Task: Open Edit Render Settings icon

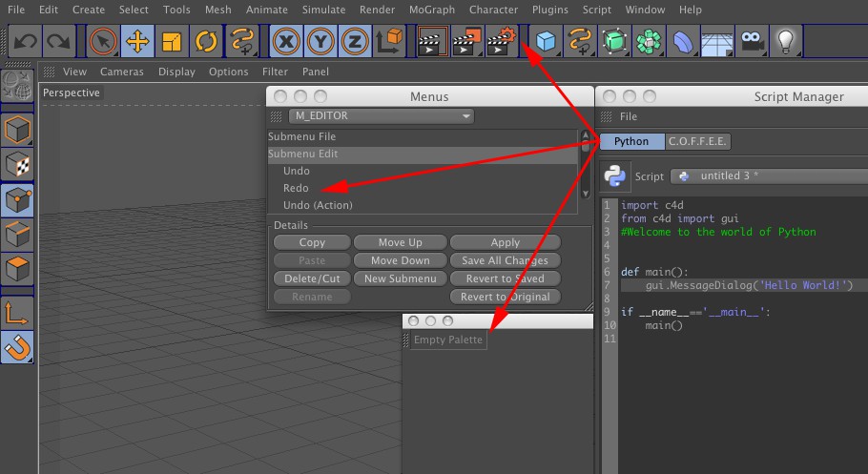Action: (500, 41)
